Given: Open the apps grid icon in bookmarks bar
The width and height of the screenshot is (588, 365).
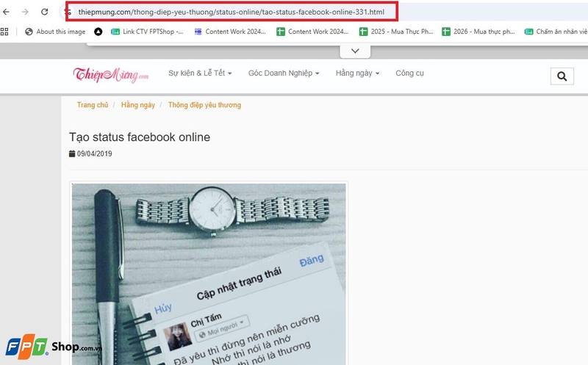Looking at the screenshot, I should (4, 32).
